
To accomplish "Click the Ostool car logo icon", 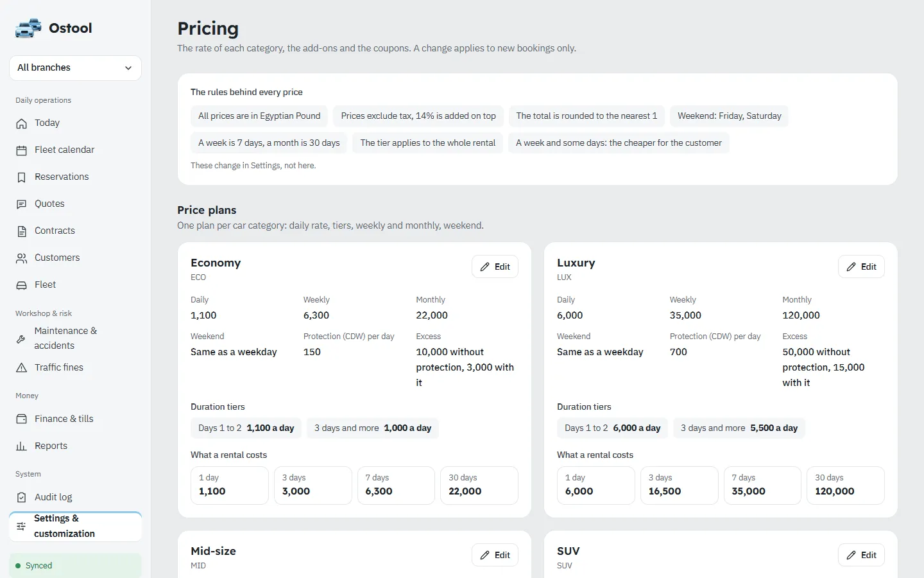I will tap(28, 28).
